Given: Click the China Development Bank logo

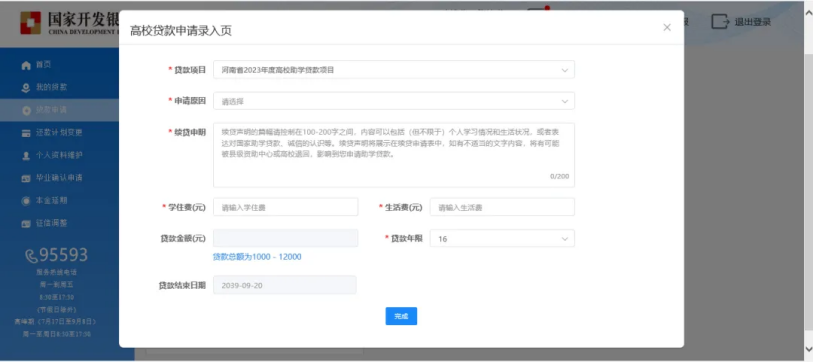Looking at the screenshot, I should (31, 23).
